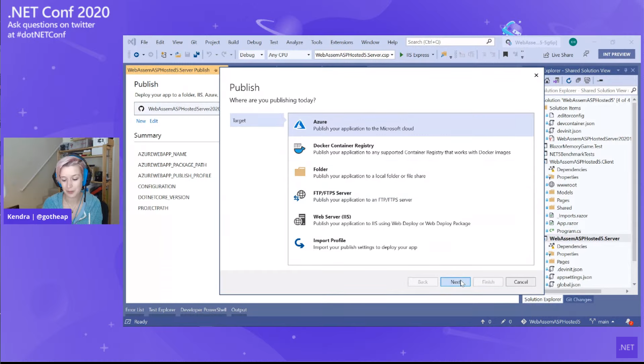Open the startup project dropdown
The width and height of the screenshot is (644, 364).
click(x=354, y=55)
